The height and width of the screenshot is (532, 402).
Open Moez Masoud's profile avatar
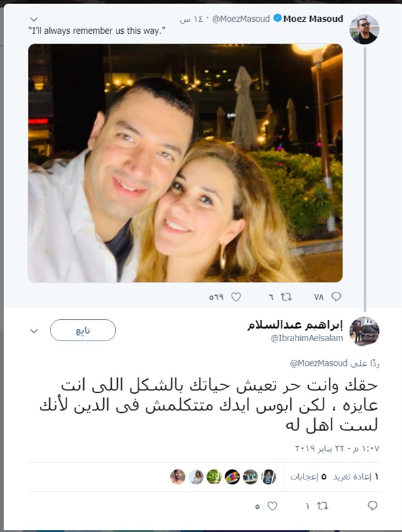point(364,29)
